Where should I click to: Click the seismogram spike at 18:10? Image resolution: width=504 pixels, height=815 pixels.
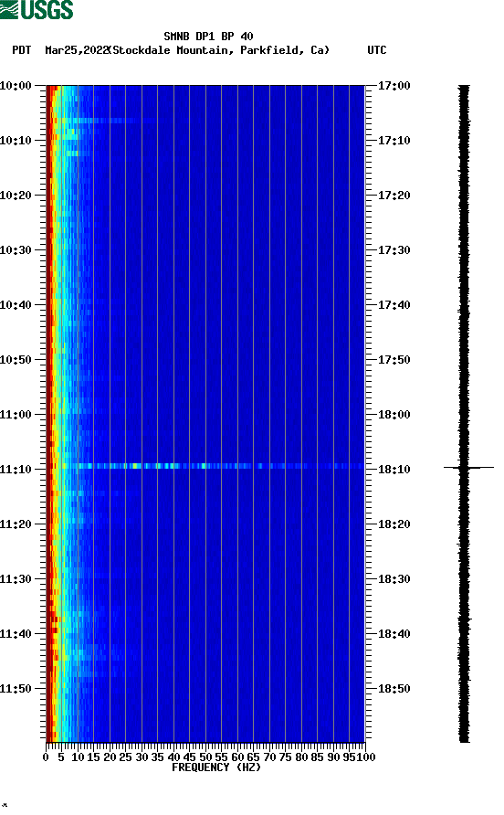468,468
